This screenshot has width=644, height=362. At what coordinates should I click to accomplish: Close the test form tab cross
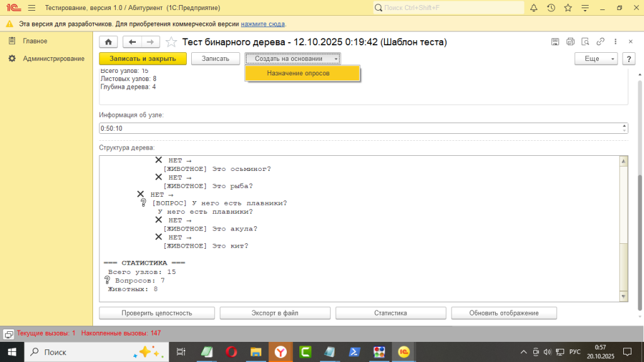tap(630, 41)
